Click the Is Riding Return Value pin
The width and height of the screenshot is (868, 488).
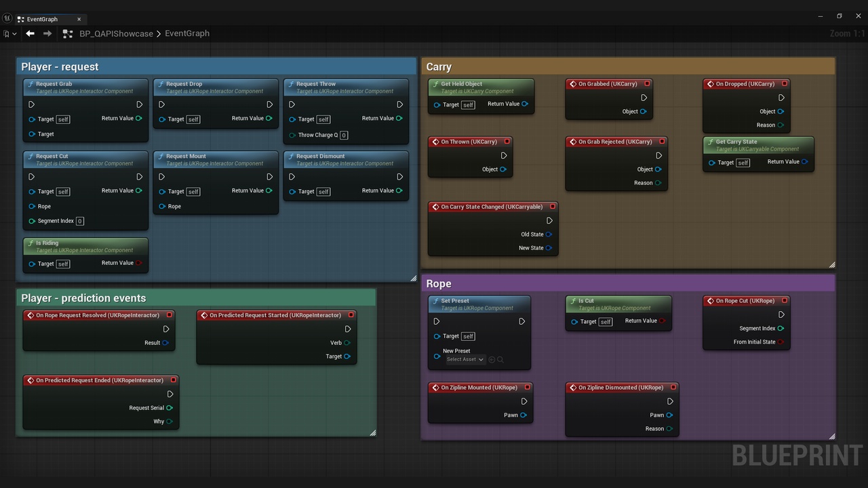tap(138, 263)
